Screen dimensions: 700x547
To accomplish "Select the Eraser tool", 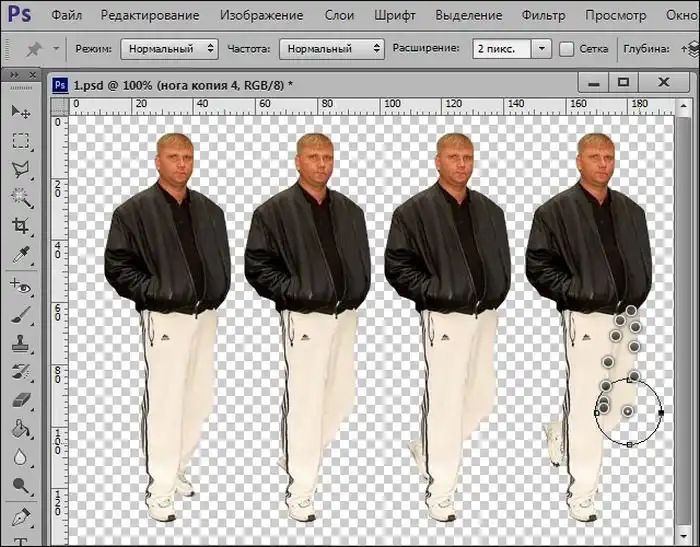I will click(x=20, y=401).
